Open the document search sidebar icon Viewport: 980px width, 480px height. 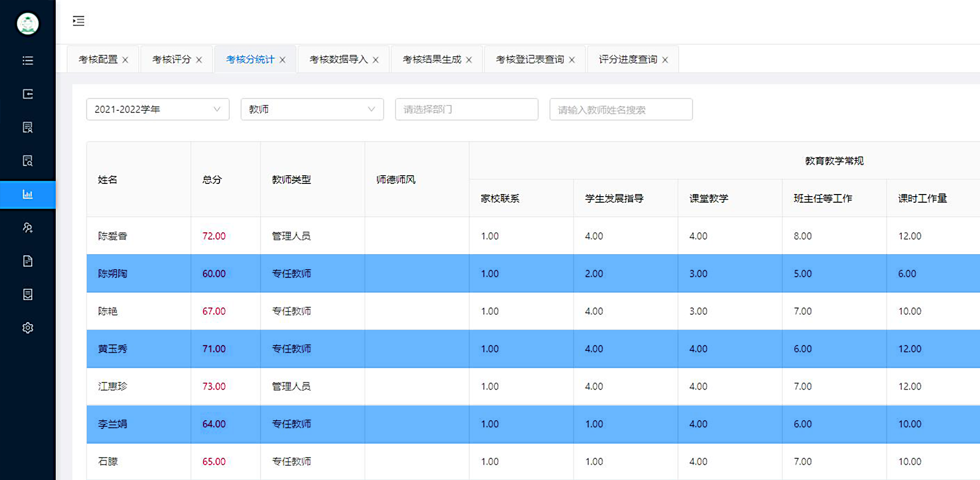pos(28,161)
